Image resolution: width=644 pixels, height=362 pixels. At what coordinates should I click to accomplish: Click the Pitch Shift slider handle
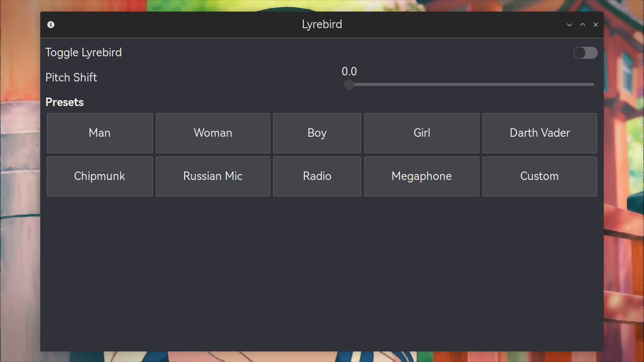coord(349,84)
